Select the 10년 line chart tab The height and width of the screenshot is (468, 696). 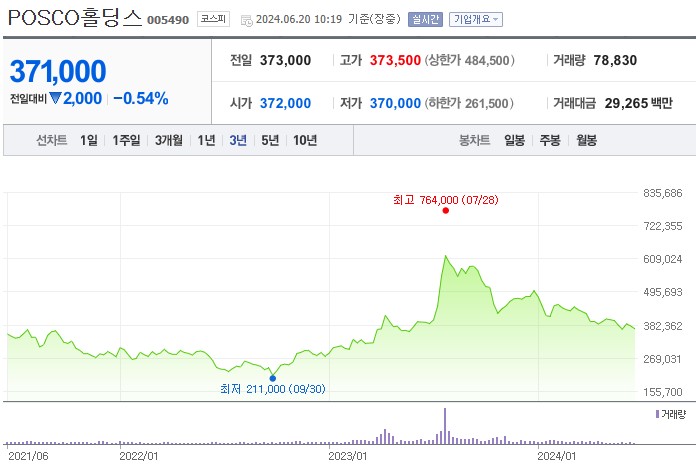(305, 140)
